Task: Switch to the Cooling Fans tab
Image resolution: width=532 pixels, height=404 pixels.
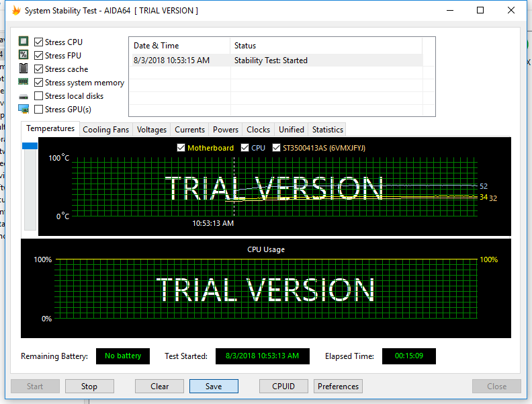Action: tap(106, 130)
